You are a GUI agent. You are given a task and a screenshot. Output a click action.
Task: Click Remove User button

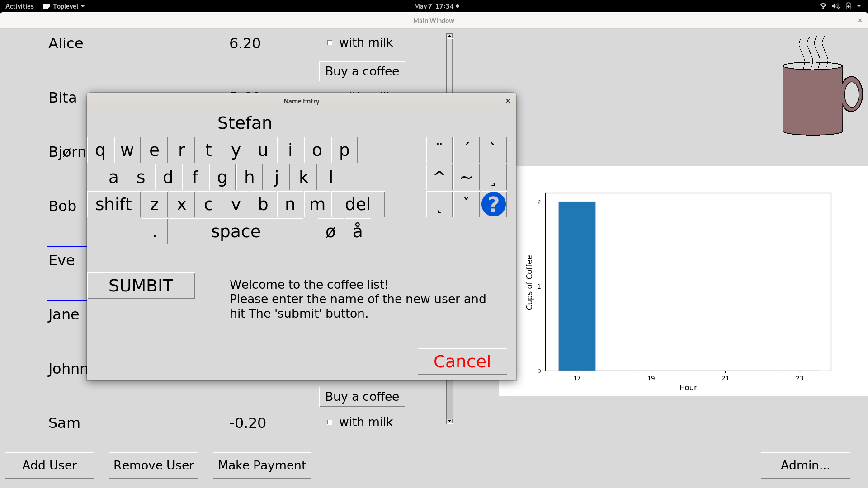tap(154, 465)
